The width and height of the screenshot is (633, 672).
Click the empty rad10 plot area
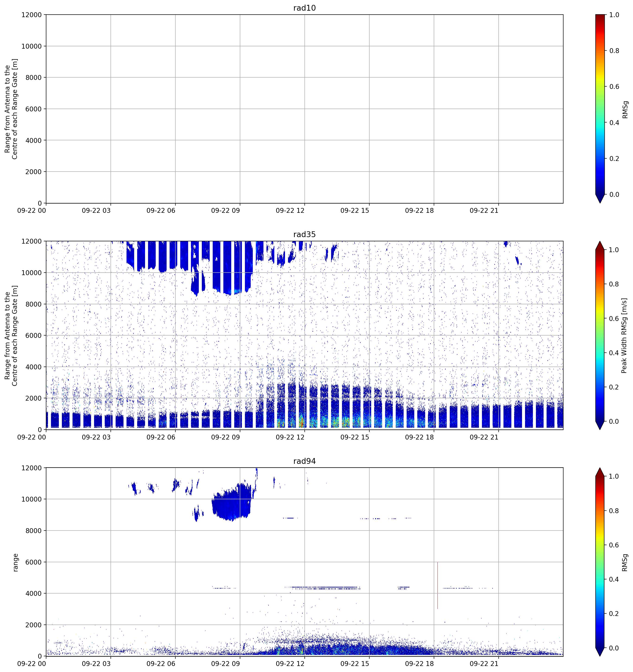(304, 109)
